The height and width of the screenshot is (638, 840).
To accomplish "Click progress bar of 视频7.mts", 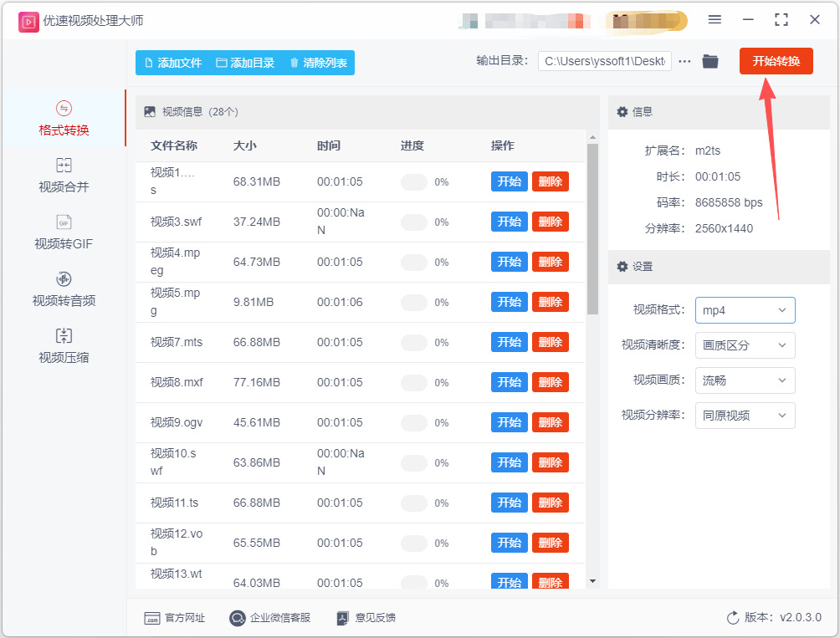I will coord(414,343).
